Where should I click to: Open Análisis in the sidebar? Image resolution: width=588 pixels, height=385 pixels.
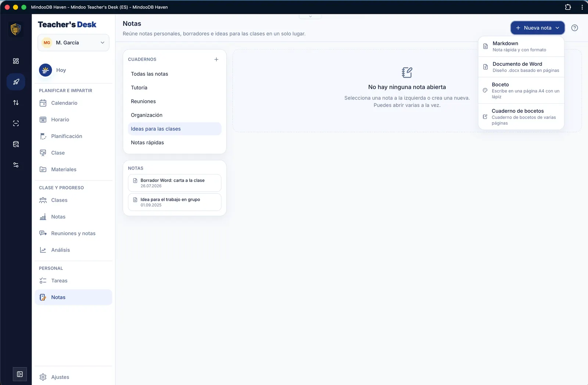click(73, 250)
